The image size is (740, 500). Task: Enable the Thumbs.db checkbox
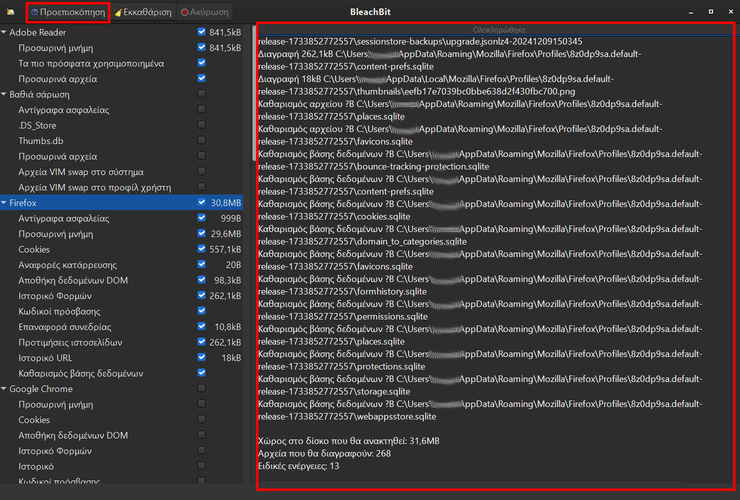point(202,141)
